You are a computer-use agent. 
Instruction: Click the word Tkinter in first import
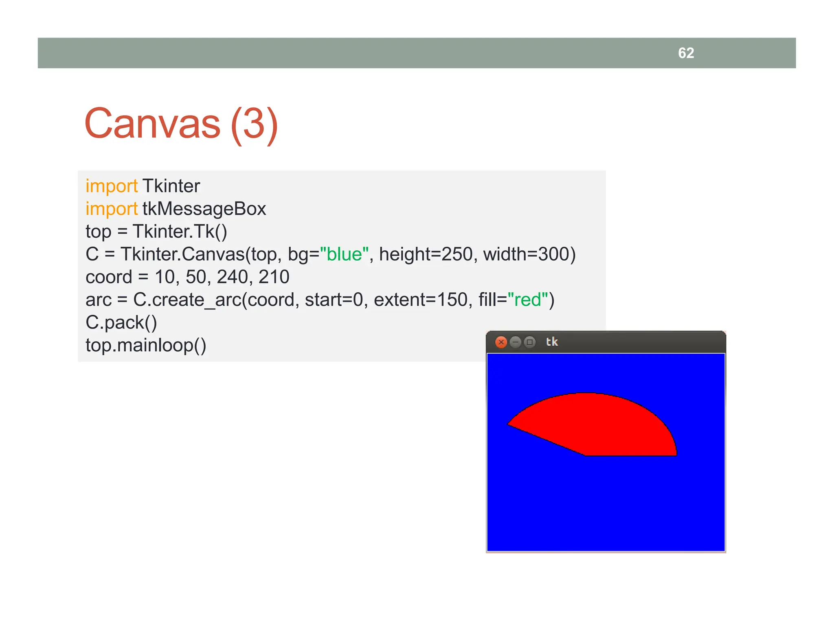click(x=171, y=186)
